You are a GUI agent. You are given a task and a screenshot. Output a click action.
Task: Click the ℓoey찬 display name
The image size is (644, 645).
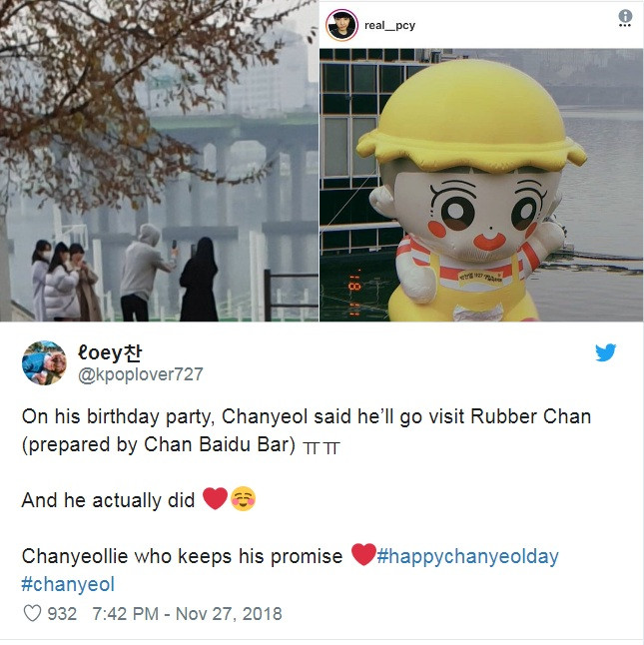110,352
